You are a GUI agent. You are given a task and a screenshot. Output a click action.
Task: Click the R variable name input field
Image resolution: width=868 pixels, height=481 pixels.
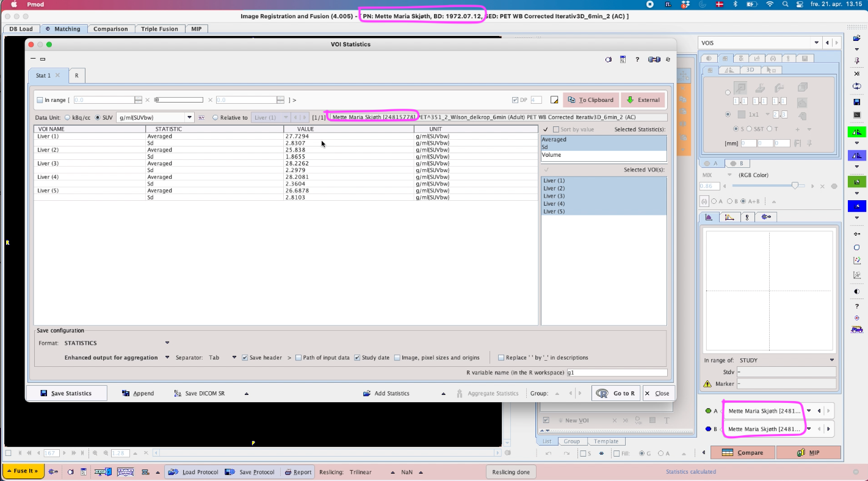pyautogui.click(x=617, y=372)
